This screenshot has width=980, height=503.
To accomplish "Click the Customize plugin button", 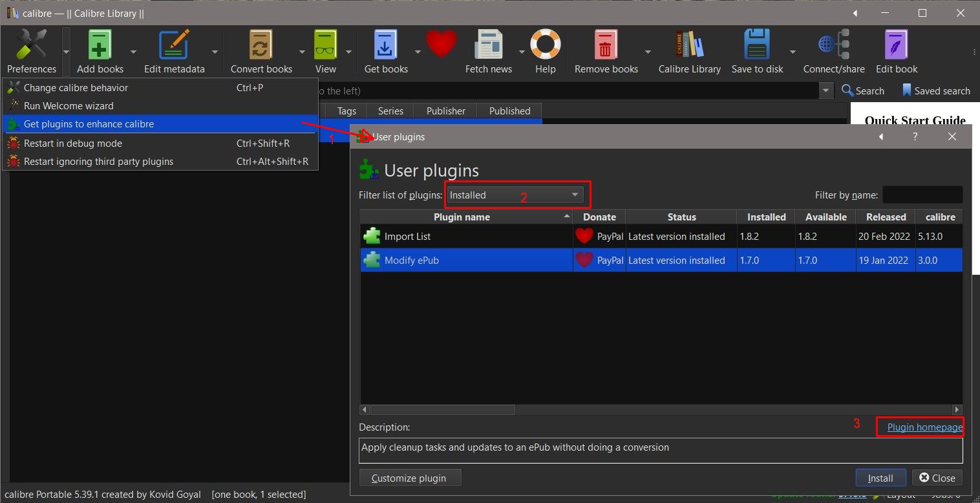I will [x=409, y=478].
